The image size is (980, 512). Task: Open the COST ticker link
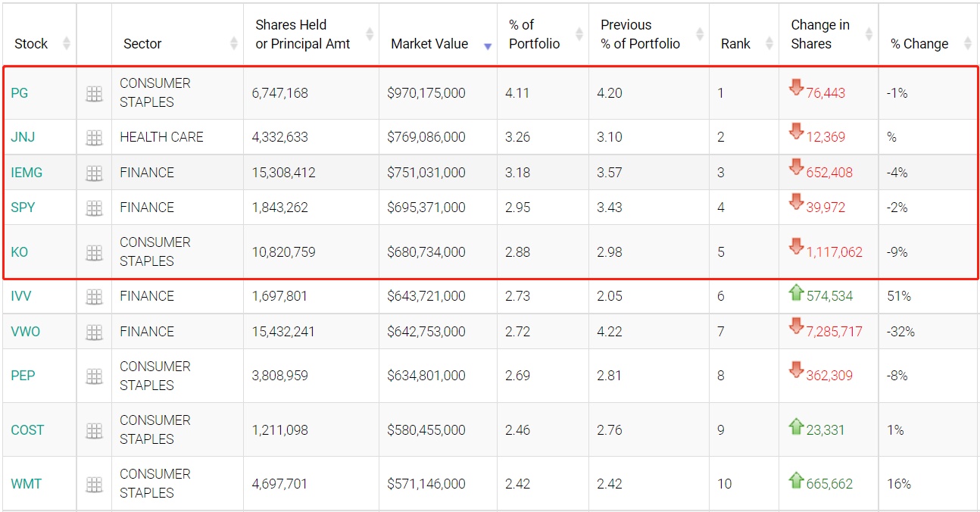click(27, 430)
